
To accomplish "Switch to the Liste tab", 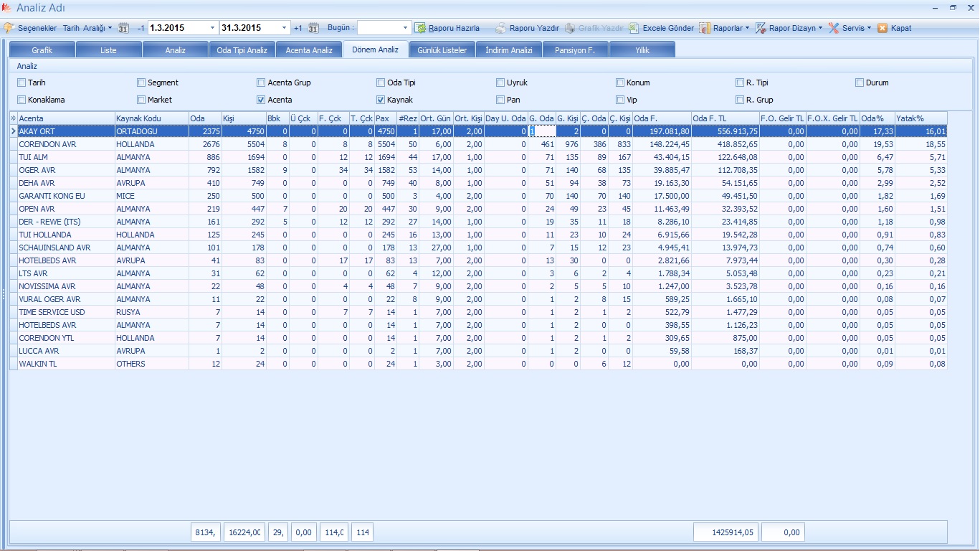I will pos(108,50).
